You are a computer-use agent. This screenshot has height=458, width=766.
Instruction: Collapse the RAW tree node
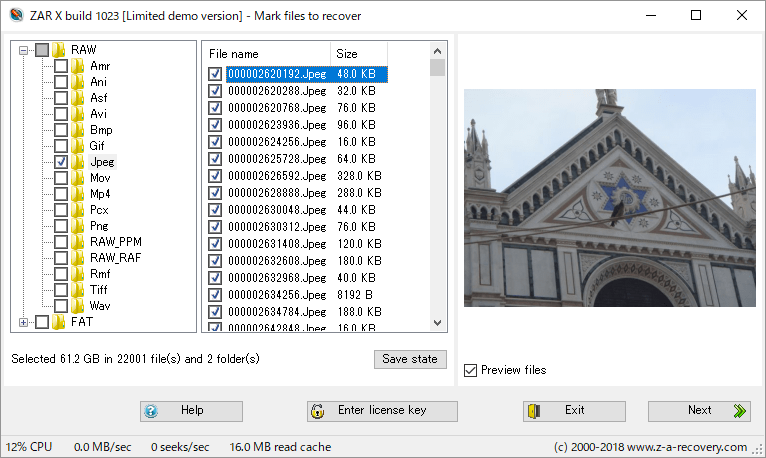tap(23, 50)
